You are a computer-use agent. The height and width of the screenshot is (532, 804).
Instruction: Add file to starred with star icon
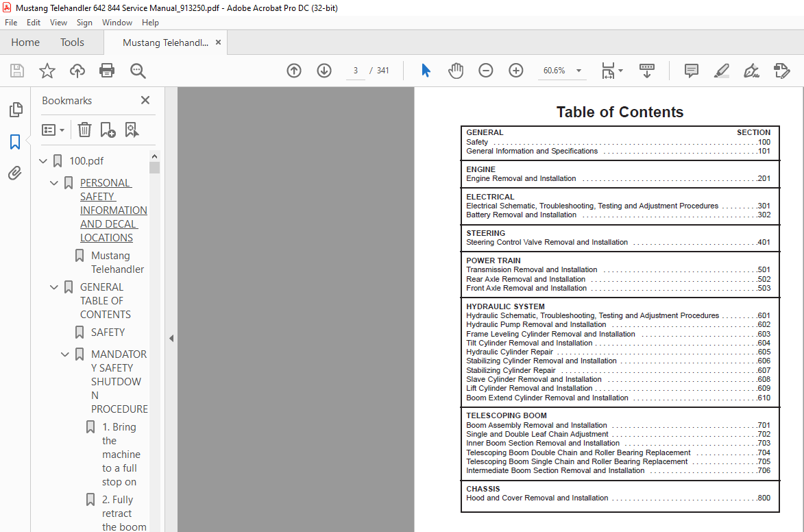point(47,71)
